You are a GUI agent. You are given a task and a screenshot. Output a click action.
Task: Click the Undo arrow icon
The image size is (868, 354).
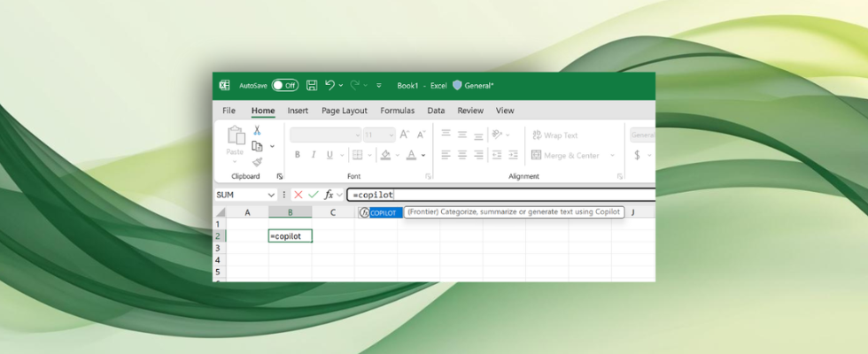point(330,85)
